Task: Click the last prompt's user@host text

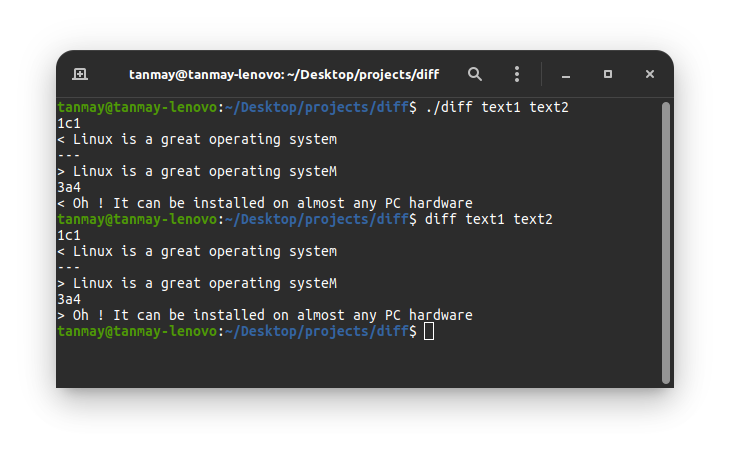Action: (x=137, y=331)
